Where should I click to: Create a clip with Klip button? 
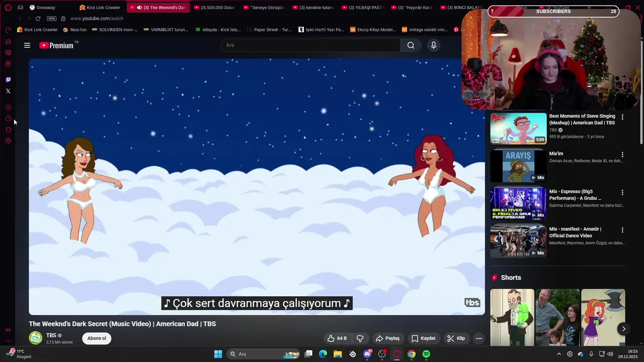tap(456, 338)
